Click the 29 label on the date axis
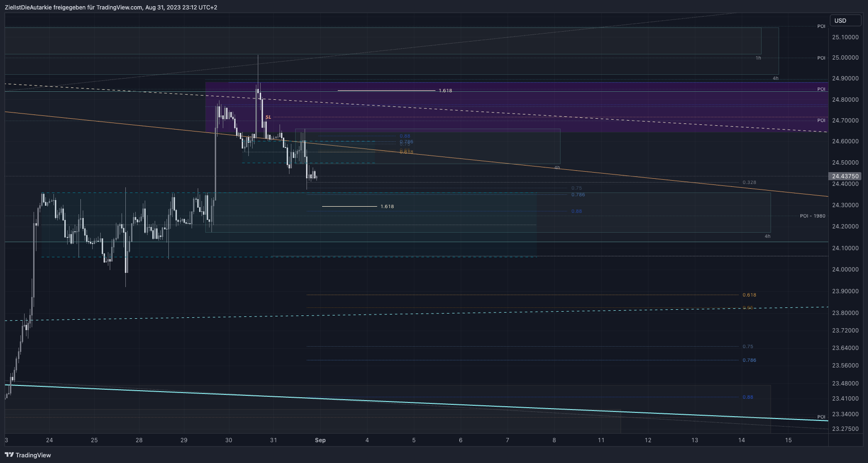Screen dimensions: 868x463 pos(184,440)
